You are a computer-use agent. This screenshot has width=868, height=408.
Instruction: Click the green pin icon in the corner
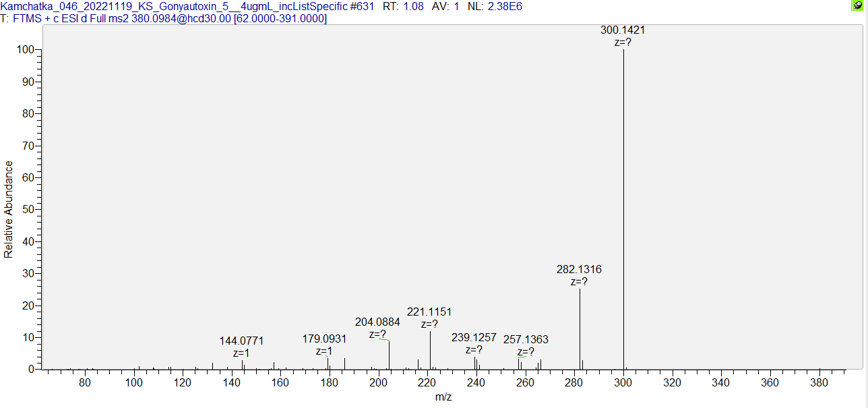pos(857,5)
